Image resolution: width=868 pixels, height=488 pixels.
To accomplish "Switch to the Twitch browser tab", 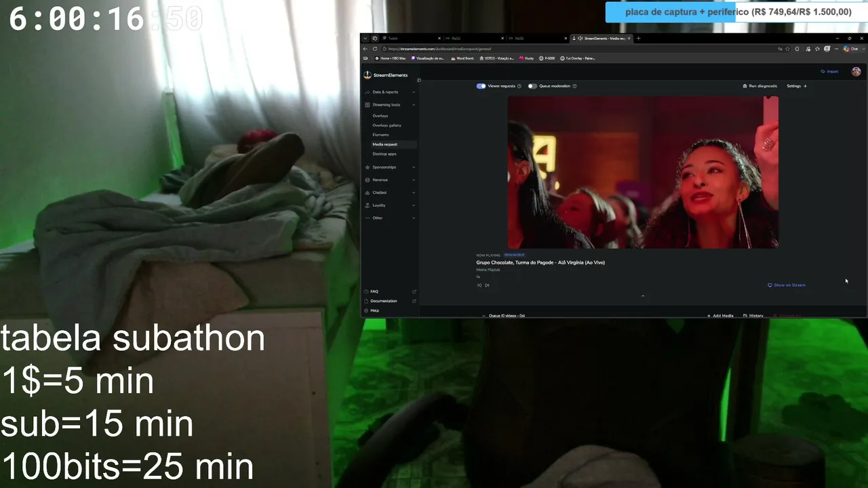I will click(x=410, y=39).
